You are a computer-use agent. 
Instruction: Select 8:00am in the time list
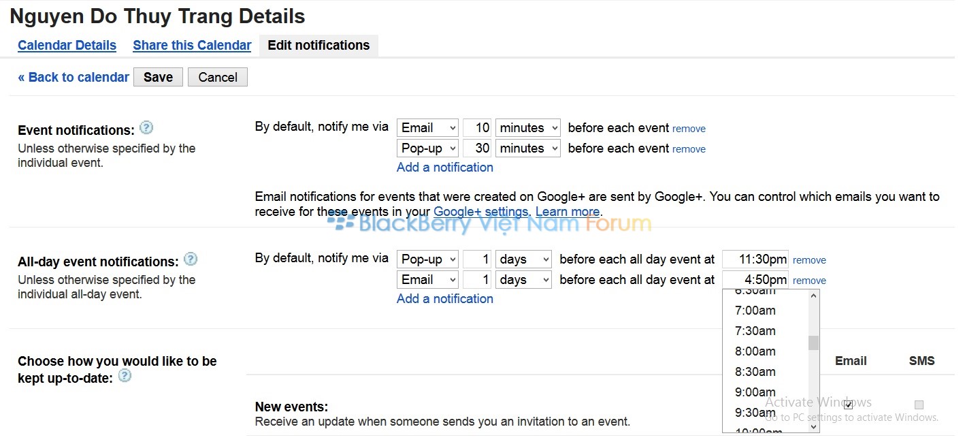coord(755,351)
